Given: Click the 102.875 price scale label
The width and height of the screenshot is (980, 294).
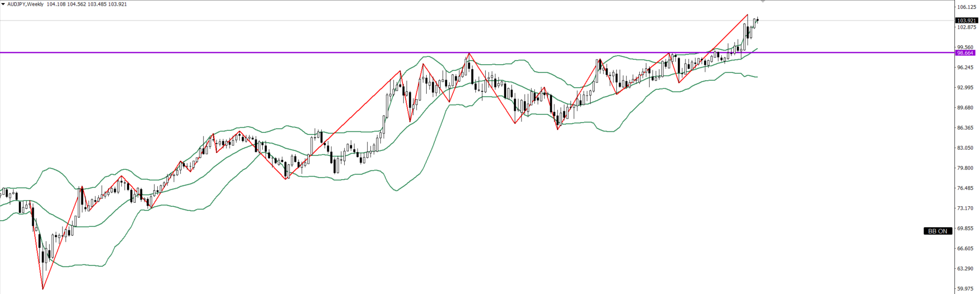Looking at the screenshot, I should tap(966, 27).
